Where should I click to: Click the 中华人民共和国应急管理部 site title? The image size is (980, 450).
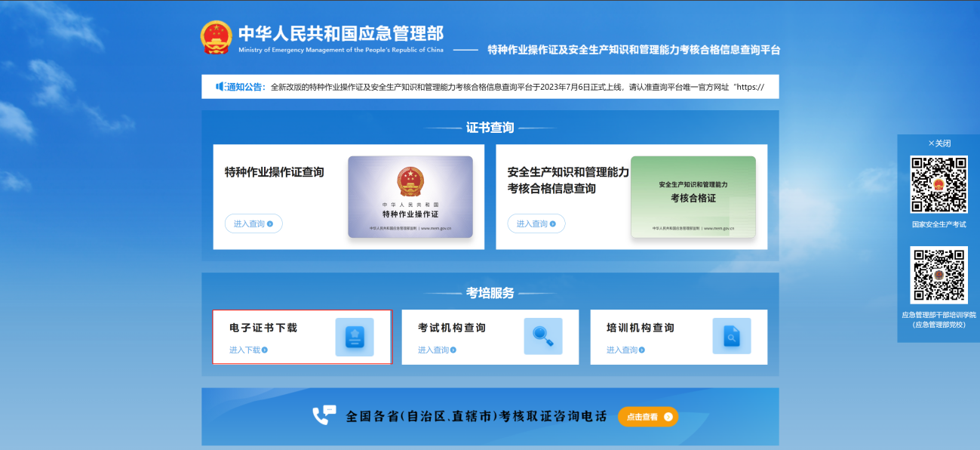click(341, 33)
